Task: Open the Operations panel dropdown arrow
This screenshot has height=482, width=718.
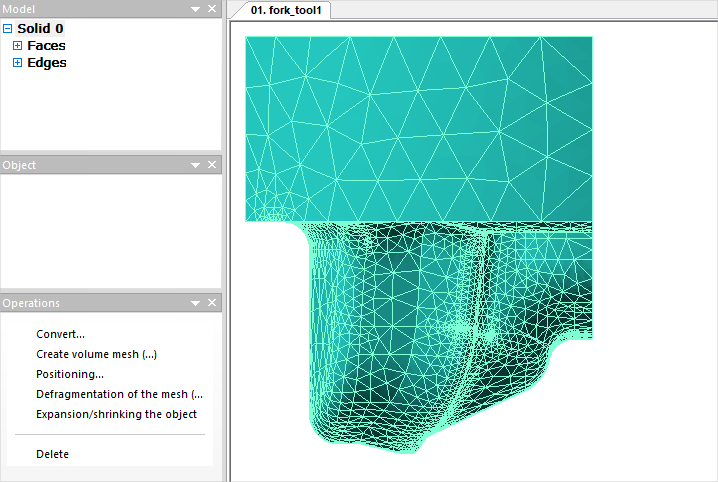Action: pyautogui.click(x=195, y=302)
